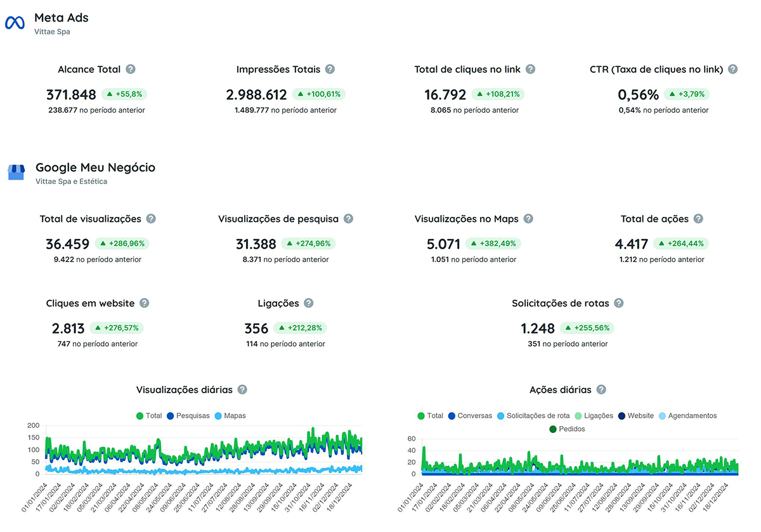Open help icon next to Alcance Total
761x532 pixels.
tap(131, 69)
